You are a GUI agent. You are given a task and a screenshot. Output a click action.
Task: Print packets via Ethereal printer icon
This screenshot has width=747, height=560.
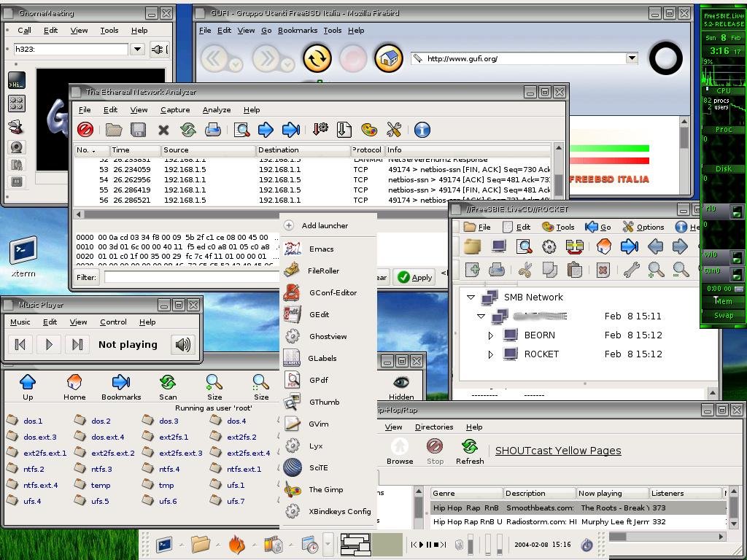point(212,130)
